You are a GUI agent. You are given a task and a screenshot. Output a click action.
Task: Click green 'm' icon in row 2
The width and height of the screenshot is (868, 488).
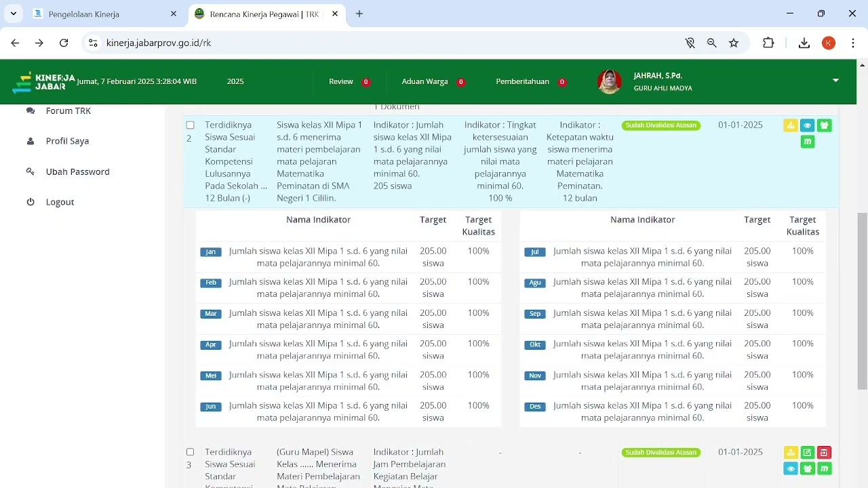click(807, 142)
